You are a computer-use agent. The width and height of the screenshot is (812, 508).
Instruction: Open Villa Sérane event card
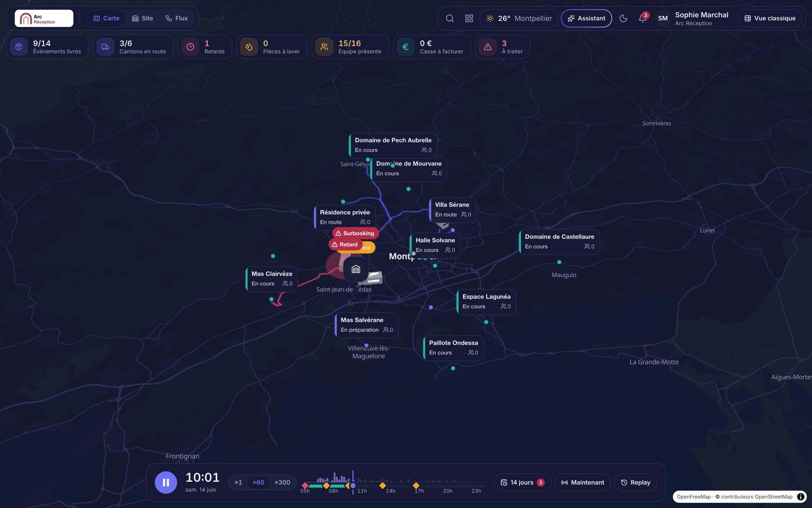452,209
